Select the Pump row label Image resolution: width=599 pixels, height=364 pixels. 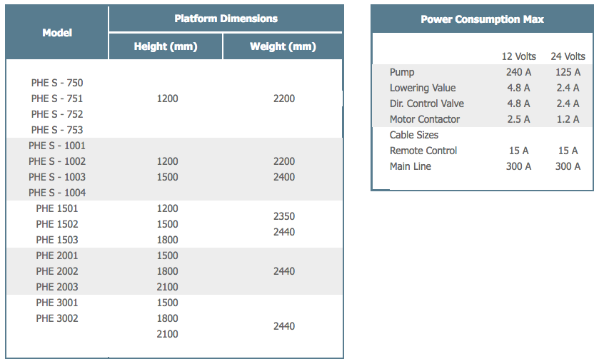point(402,72)
